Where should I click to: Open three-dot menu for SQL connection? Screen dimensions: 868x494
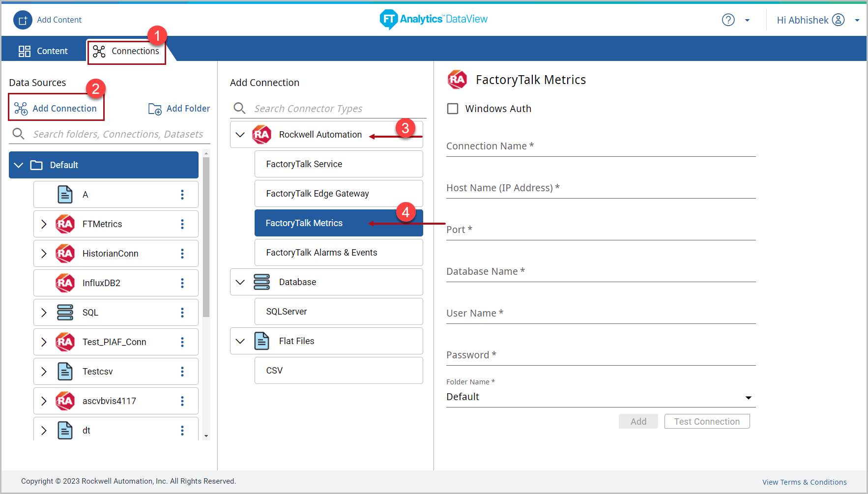coord(182,313)
